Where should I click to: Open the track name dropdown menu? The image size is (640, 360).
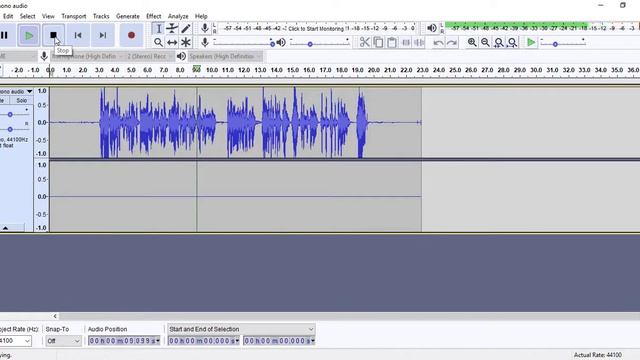(29, 91)
